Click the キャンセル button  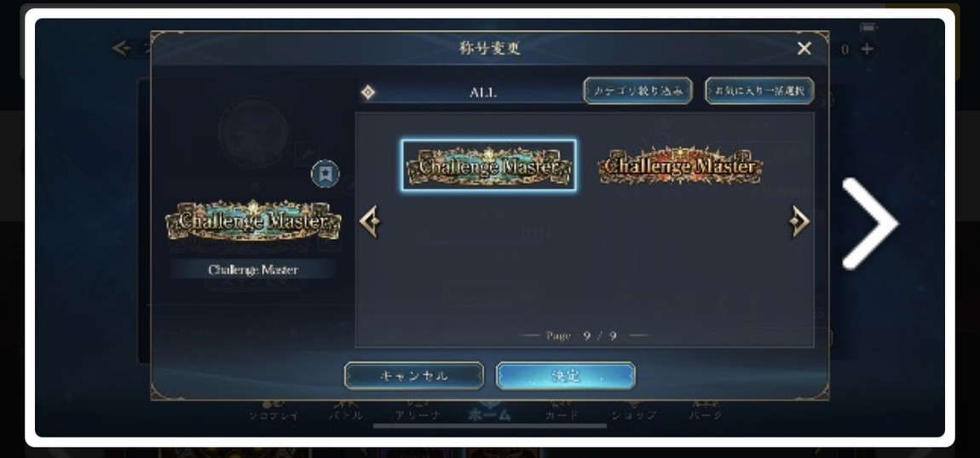(x=414, y=375)
